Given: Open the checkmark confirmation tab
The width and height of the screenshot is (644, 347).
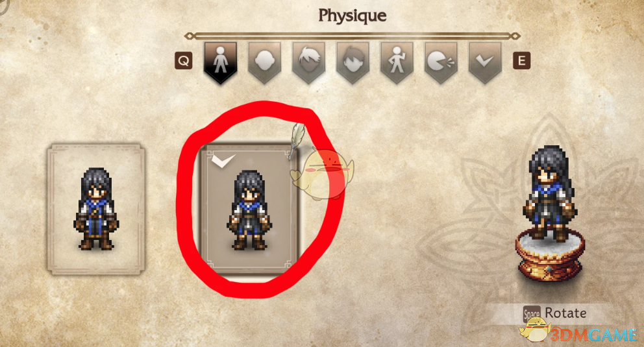Looking at the screenshot, I should click(x=485, y=62).
